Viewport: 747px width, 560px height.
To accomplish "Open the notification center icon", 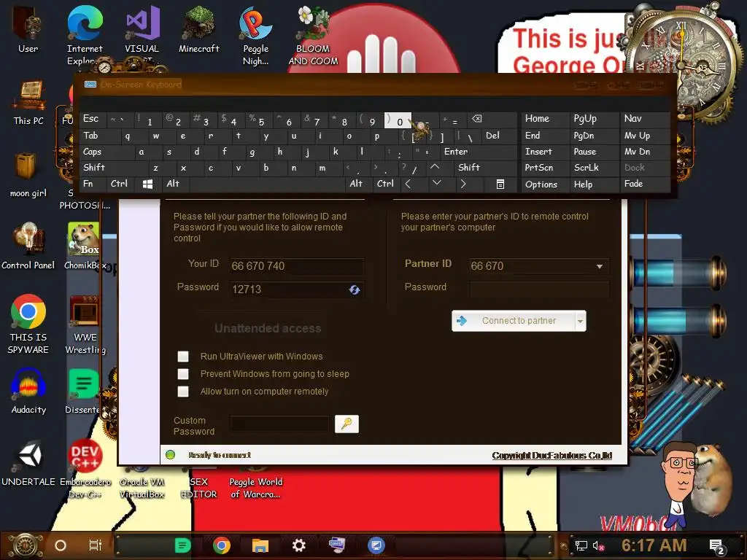I will pos(717,546).
